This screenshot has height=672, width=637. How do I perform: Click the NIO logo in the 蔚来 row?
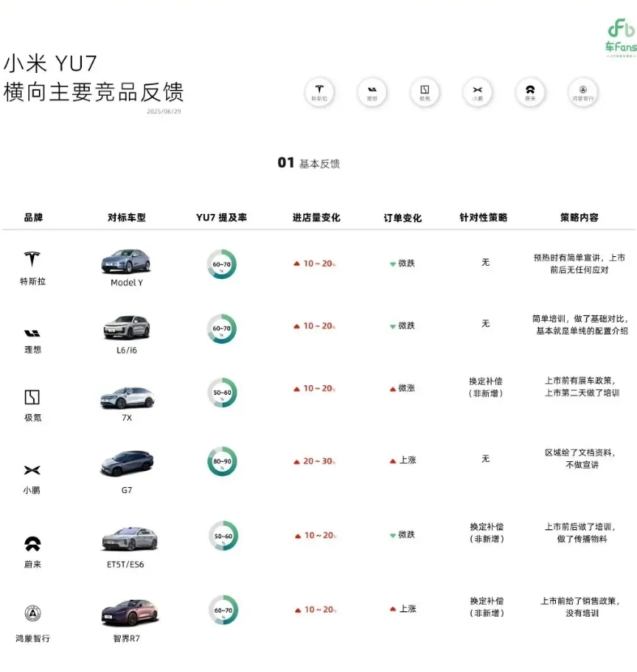click(x=32, y=543)
